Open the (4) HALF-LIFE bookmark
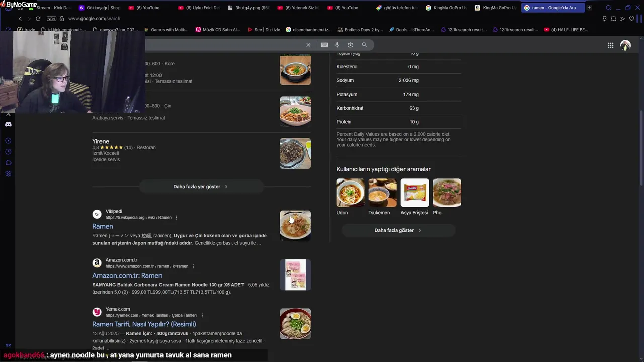Viewport: 644px width, 362px height. [566, 30]
